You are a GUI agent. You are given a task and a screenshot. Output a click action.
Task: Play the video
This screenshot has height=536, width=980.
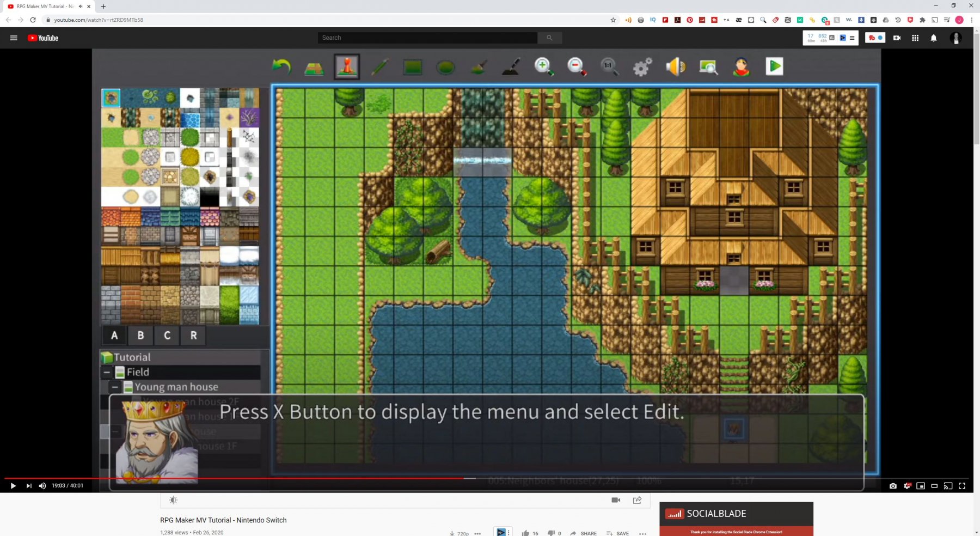pos(13,486)
